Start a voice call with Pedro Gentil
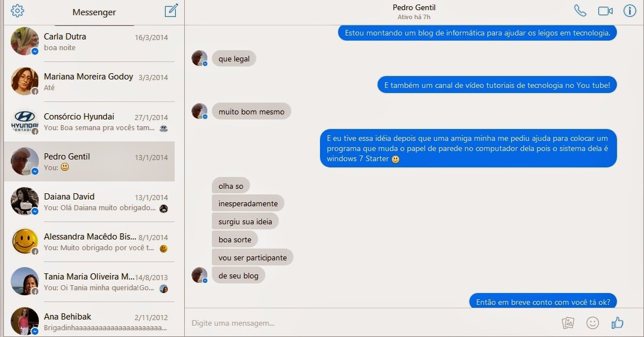Viewport: 644px width, 337px height. pos(580,11)
